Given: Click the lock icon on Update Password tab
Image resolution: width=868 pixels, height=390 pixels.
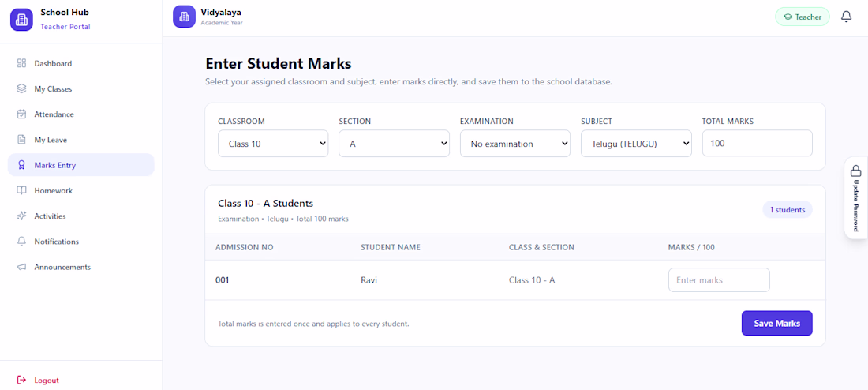Looking at the screenshot, I should tap(856, 170).
